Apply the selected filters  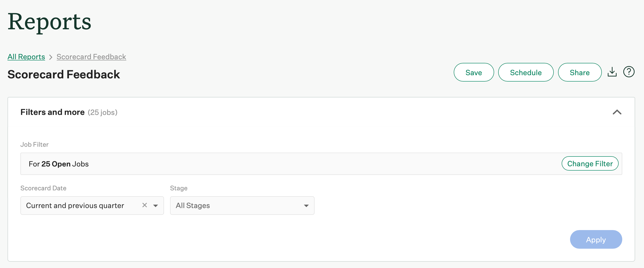596,239
